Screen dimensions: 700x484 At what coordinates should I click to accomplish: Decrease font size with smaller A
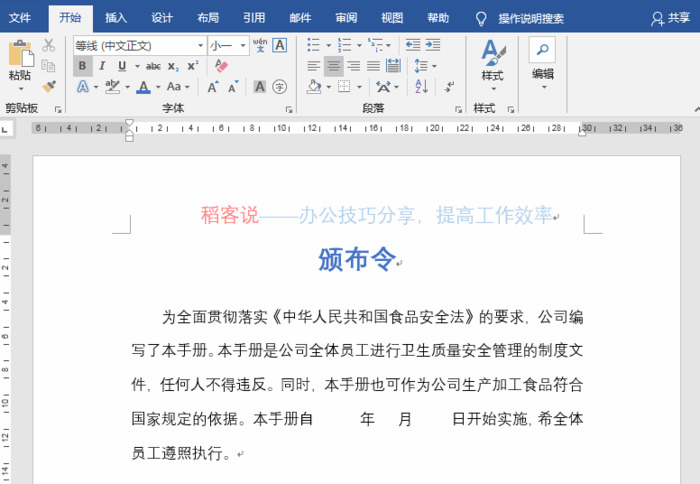point(233,87)
